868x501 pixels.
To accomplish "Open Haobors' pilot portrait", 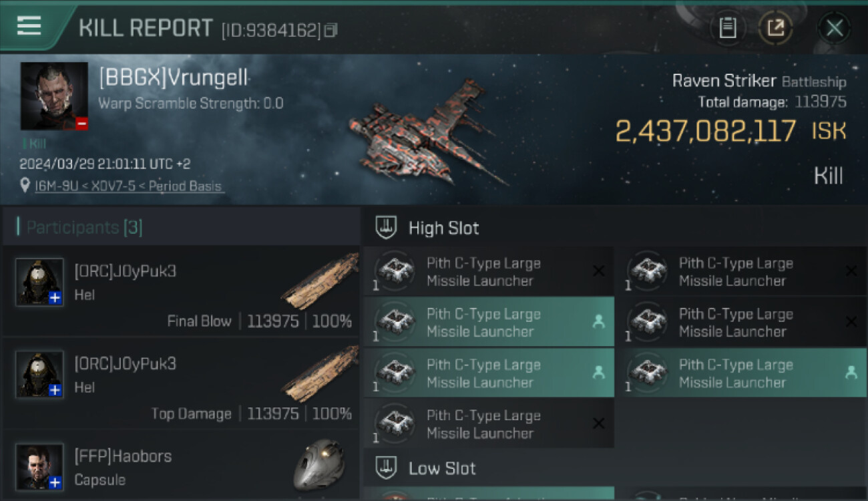I will tap(39, 466).
